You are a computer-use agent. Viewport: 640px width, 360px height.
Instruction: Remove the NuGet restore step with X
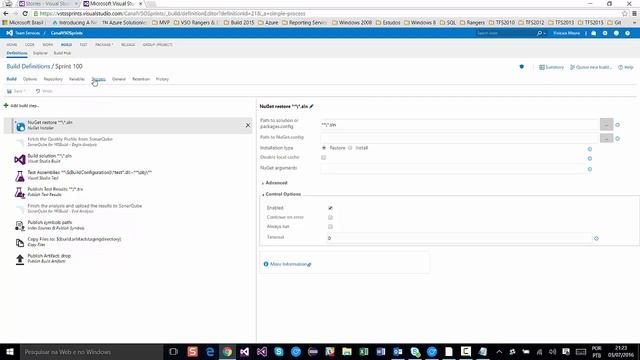tap(248, 125)
